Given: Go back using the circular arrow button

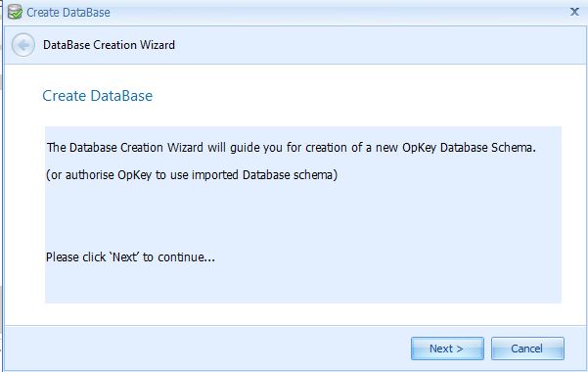Looking at the screenshot, I should coord(23,45).
